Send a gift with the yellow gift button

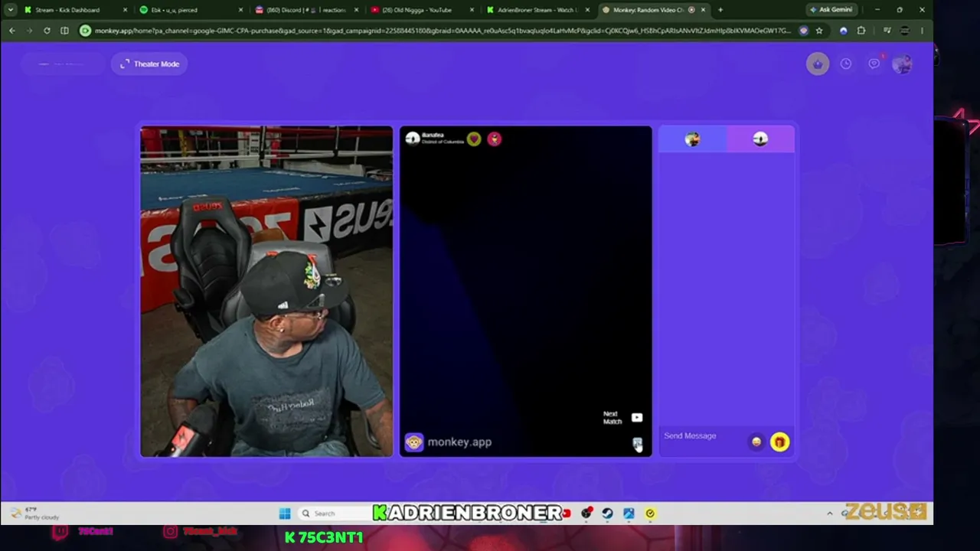[x=779, y=442]
